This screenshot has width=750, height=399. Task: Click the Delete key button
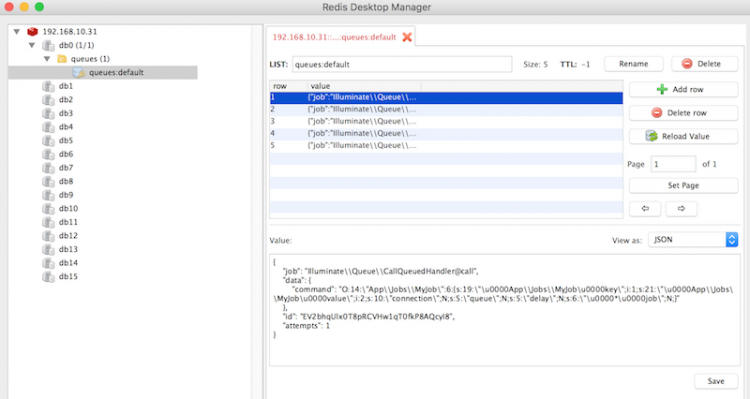click(705, 64)
